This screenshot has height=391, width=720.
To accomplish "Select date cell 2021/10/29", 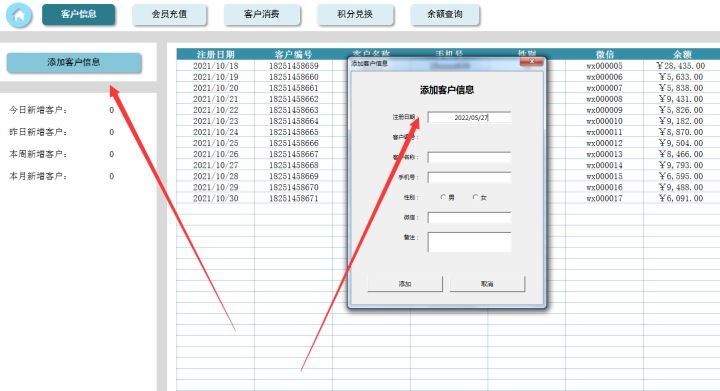I will (215, 187).
